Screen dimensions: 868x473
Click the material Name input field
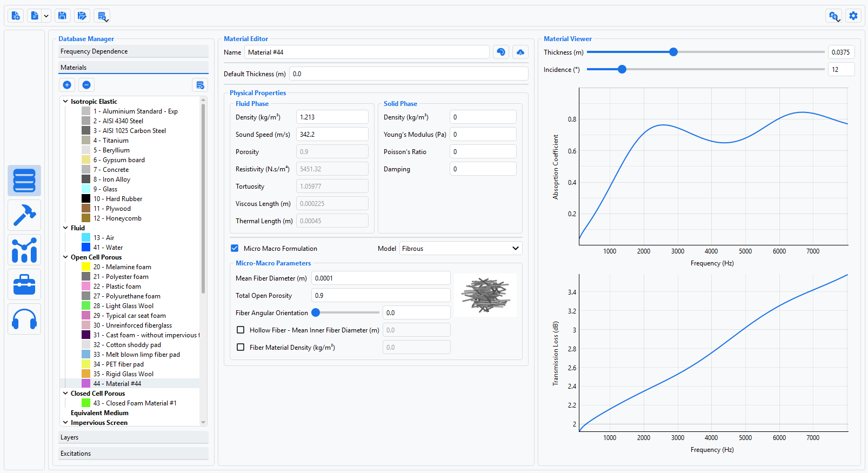point(367,52)
